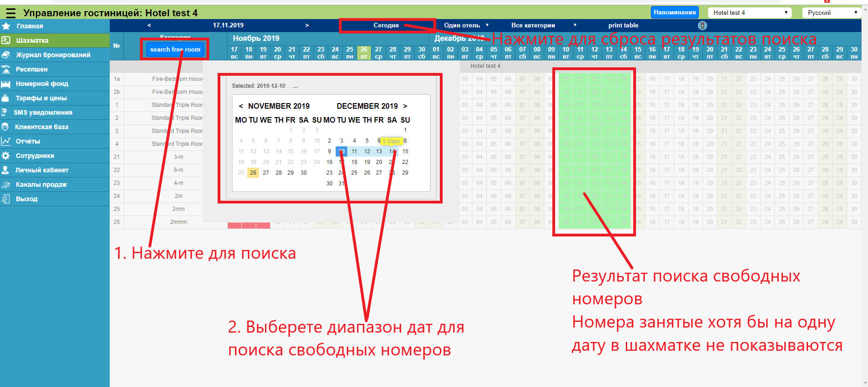
Task: Open Номерной фонд menu item
Action: pos(42,84)
